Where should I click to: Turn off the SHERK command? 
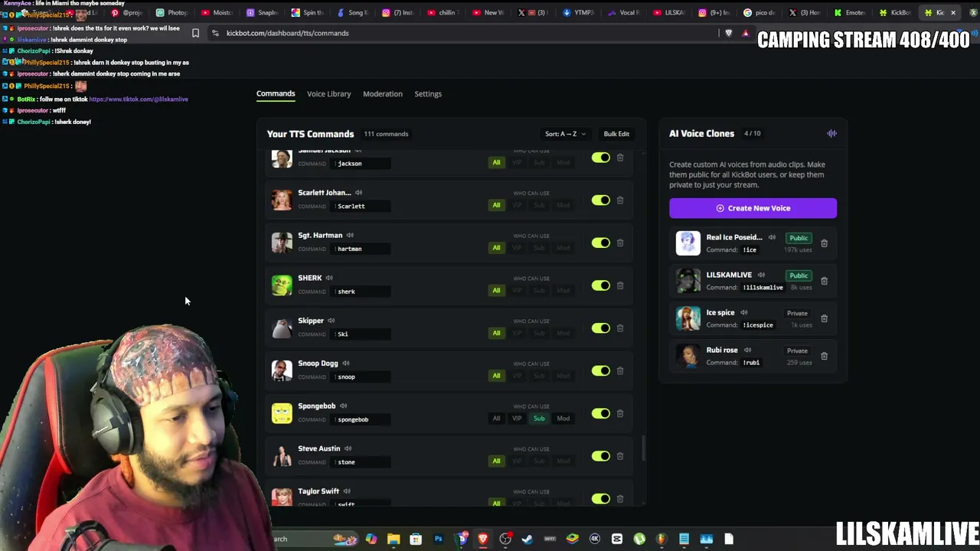(600, 285)
